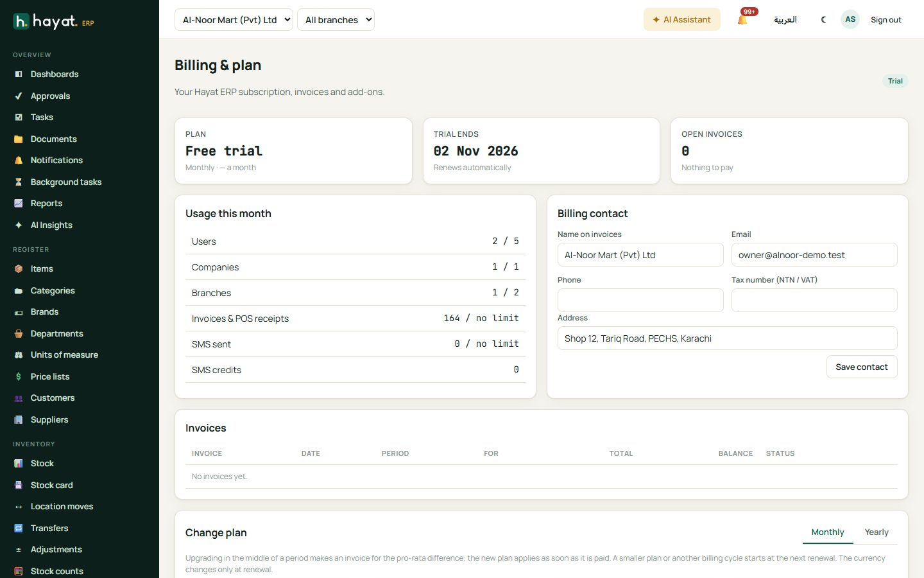Click the Free trial plan card

click(293, 151)
